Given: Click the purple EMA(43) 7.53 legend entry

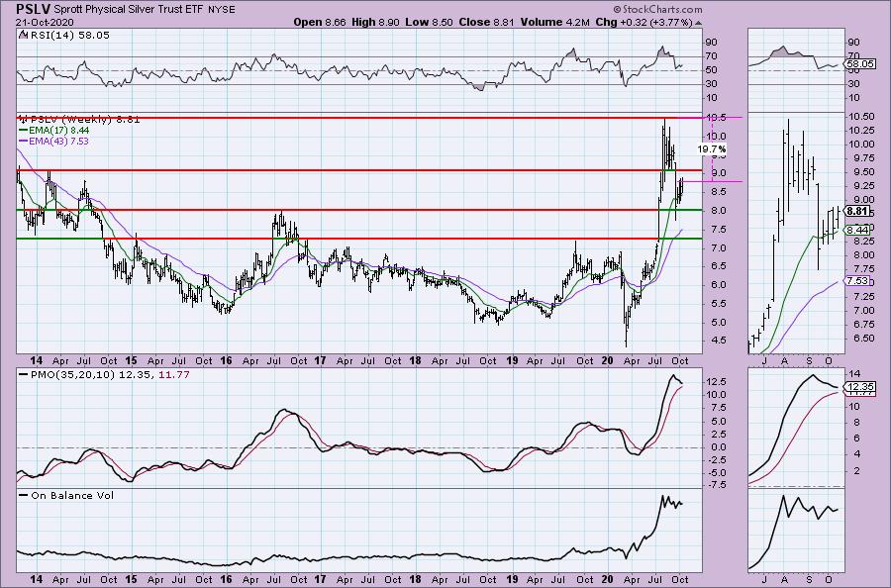Looking at the screenshot, I should point(54,141).
